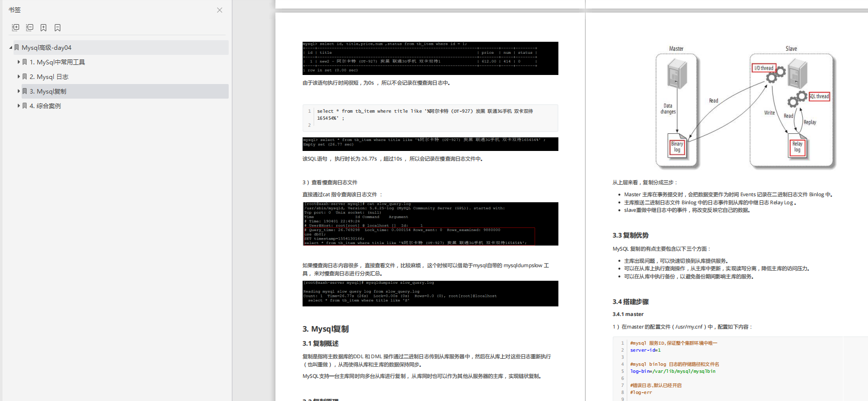Click the 3.3 复制优势 heading
Screen dimensions: 868x401
[630, 235]
